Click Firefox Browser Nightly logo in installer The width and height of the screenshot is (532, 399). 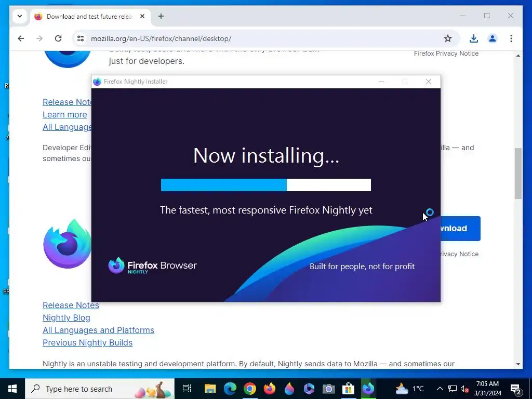[x=152, y=265]
